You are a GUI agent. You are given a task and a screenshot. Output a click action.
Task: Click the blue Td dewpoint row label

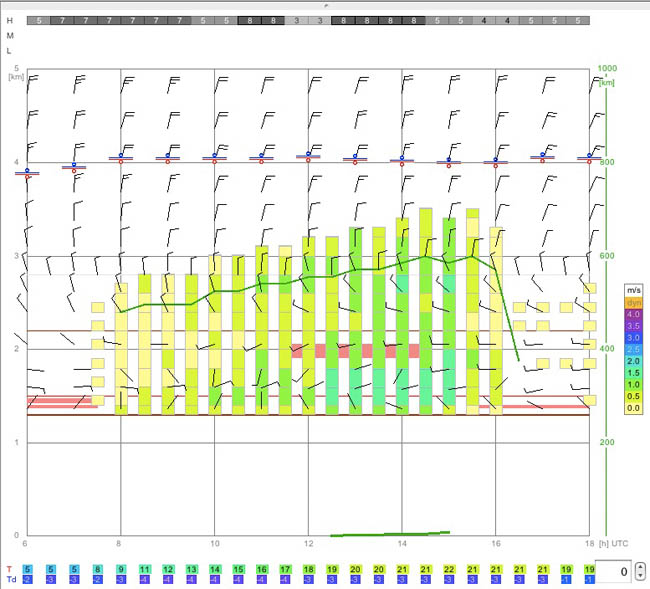point(11,579)
